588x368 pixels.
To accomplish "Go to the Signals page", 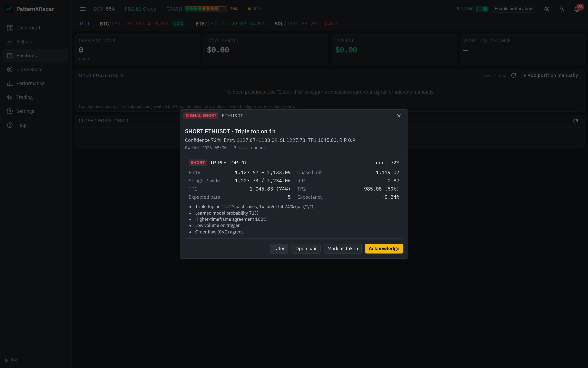I will [x=36, y=42].
